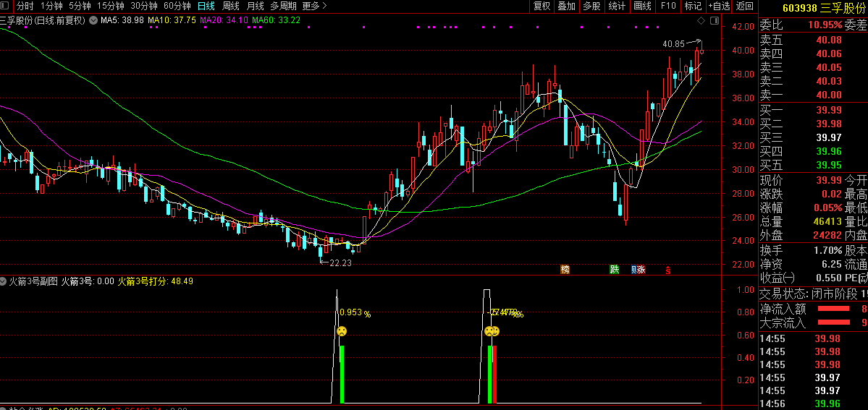
Task: Click the 返回 back button
Action: click(744, 6)
